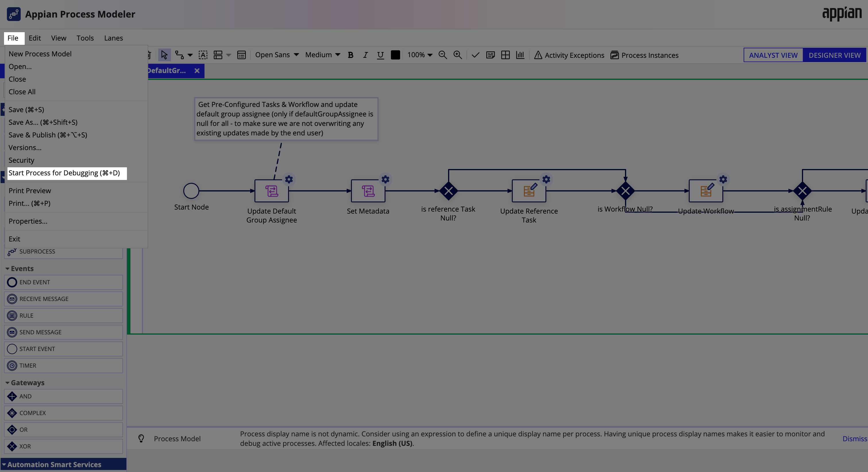Choose Exit in File menu
This screenshot has width=868, height=472.
[x=76, y=239]
